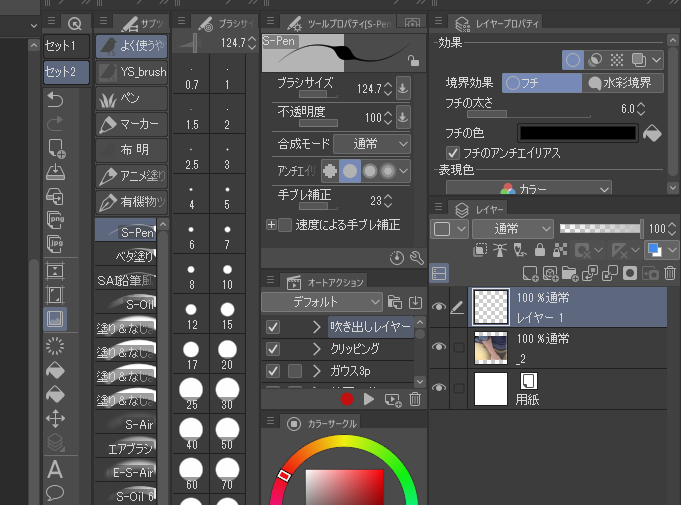The height and width of the screenshot is (505, 681).
Task: Select the アニメ塗り tool group
Action: (131, 176)
